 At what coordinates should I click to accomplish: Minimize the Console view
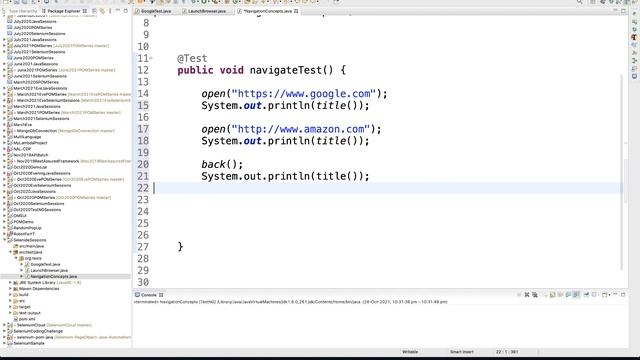[616, 295]
